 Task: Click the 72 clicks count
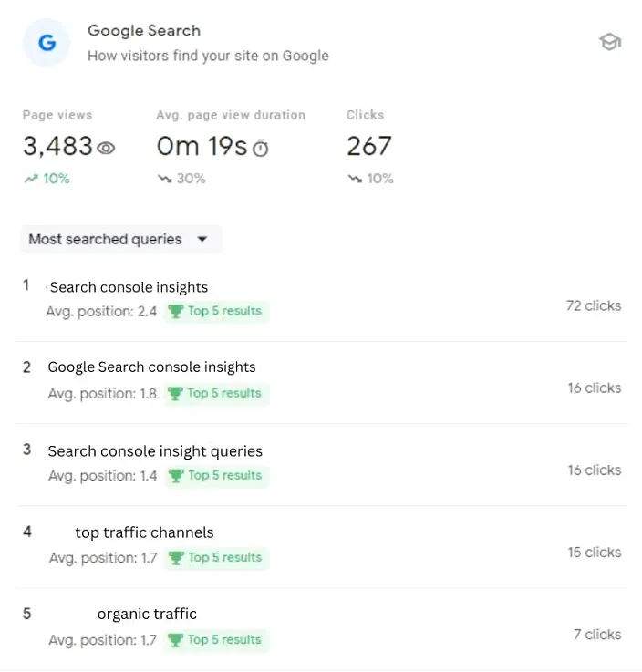pyautogui.click(x=593, y=305)
